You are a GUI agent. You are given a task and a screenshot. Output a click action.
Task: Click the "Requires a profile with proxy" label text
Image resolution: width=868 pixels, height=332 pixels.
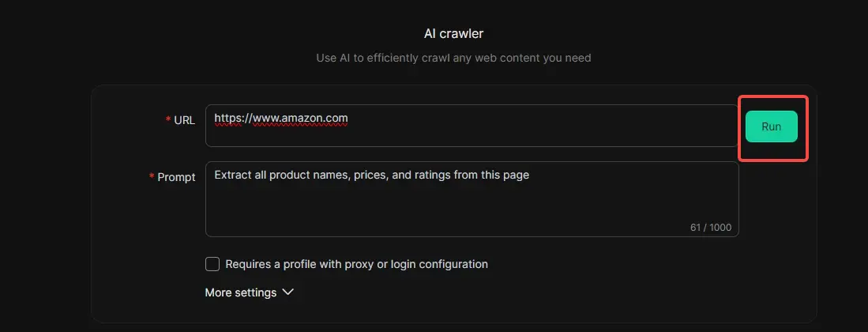pyautogui.click(x=356, y=264)
